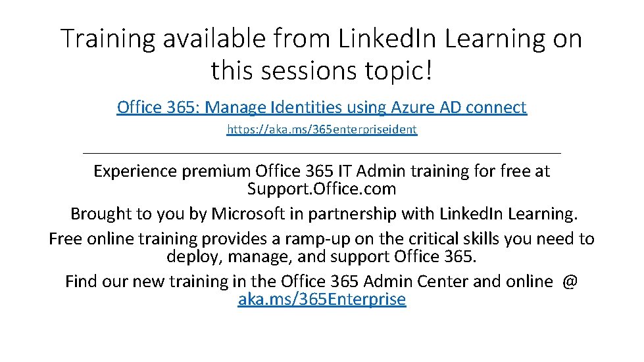Screen dimensions: 644x362
Task: Click the @ symbol before the last link
Action: click(x=570, y=281)
